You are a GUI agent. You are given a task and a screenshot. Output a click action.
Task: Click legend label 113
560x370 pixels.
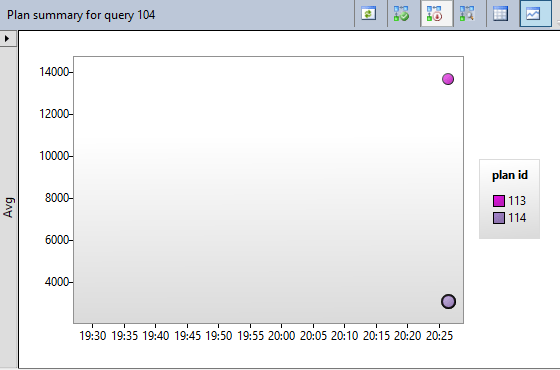[x=517, y=201]
